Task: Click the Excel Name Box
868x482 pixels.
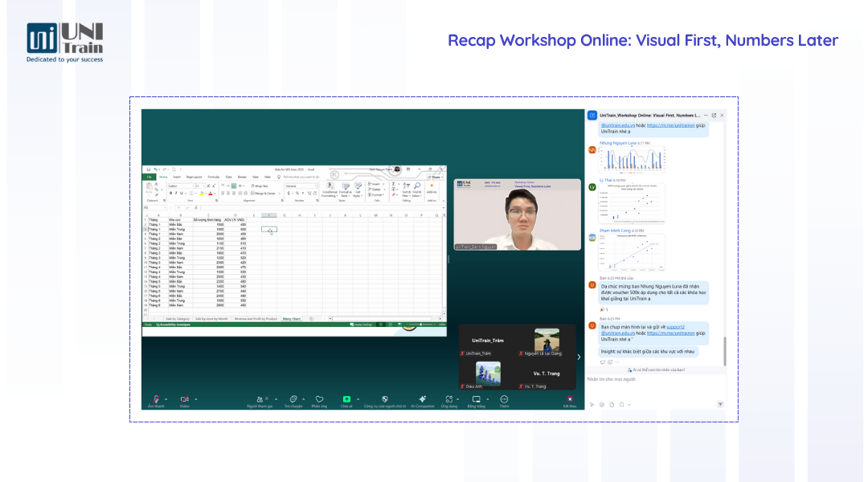Action: click(x=155, y=207)
